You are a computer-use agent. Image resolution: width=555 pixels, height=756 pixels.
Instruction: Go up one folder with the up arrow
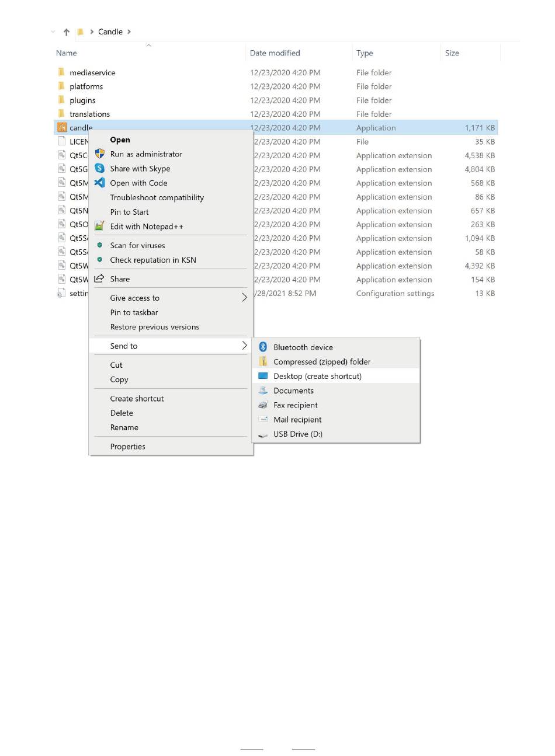coord(67,32)
